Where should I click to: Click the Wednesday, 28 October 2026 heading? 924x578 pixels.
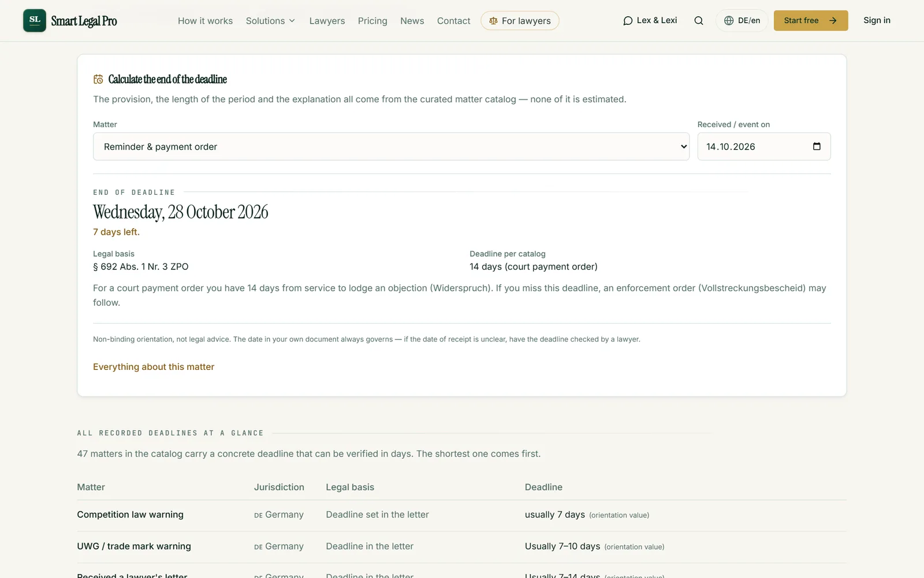[181, 212]
